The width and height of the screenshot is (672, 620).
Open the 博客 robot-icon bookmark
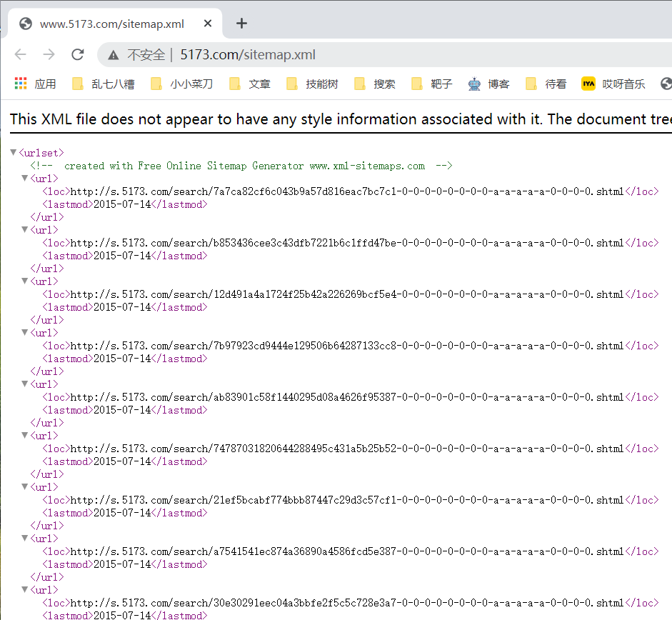click(488, 84)
